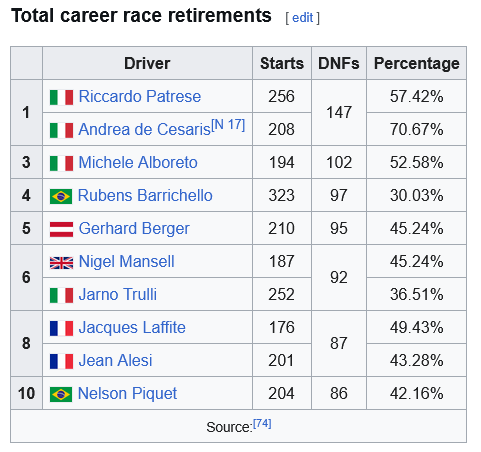Click the Brazilian flag beside Nelson Piquet
This screenshot has height=452, width=481.
click(61, 394)
